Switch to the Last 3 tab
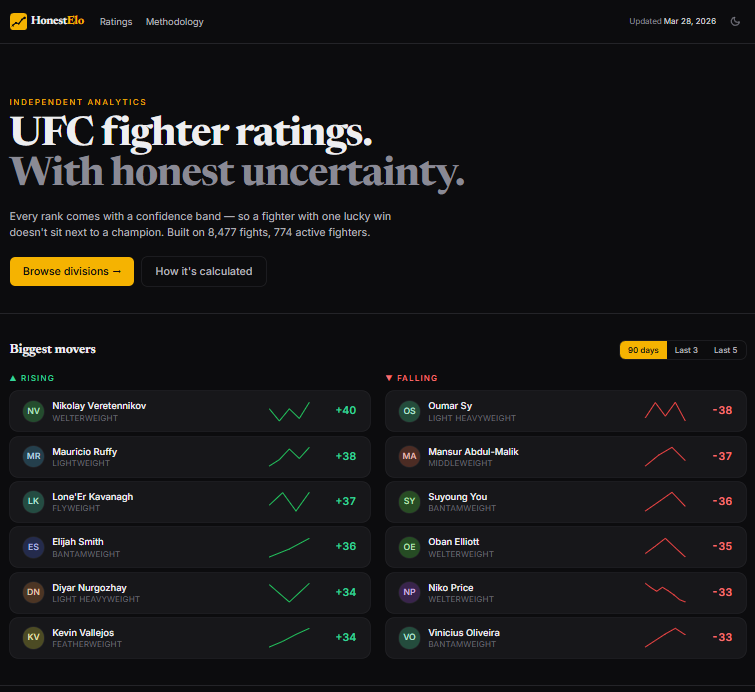Screen dimensions: 755x692 tap(686, 350)
